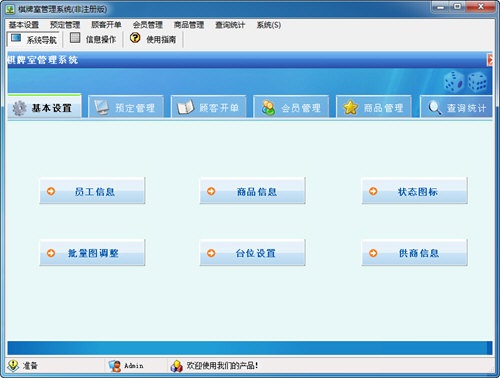Click the 准备 status icon

pyautogui.click(x=13, y=366)
